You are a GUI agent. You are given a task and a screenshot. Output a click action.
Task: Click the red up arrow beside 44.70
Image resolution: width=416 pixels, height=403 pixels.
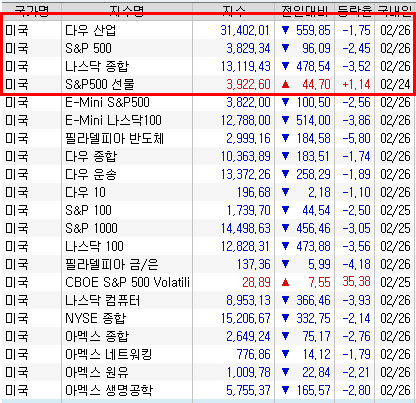point(285,85)
